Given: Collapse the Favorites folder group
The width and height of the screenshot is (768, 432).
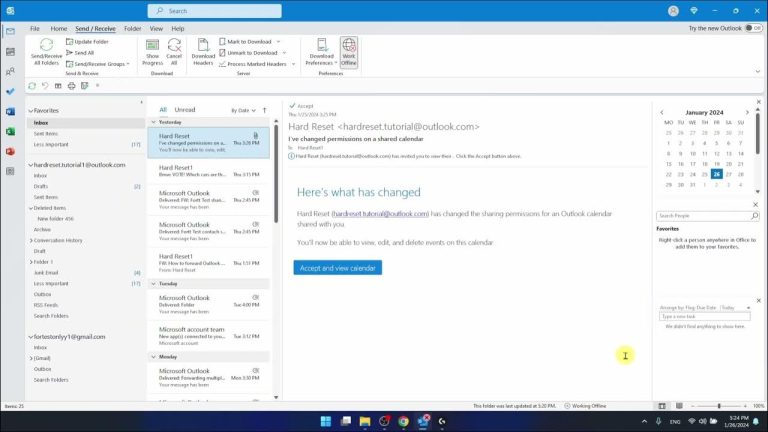Looking at the screenshot, I should tap(31, 110).
